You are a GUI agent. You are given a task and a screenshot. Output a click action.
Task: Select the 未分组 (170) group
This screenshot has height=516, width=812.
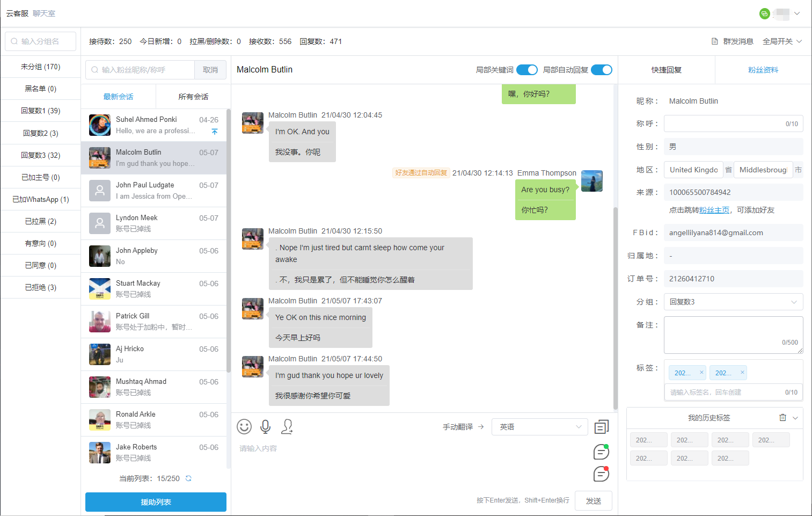point(40,67)
